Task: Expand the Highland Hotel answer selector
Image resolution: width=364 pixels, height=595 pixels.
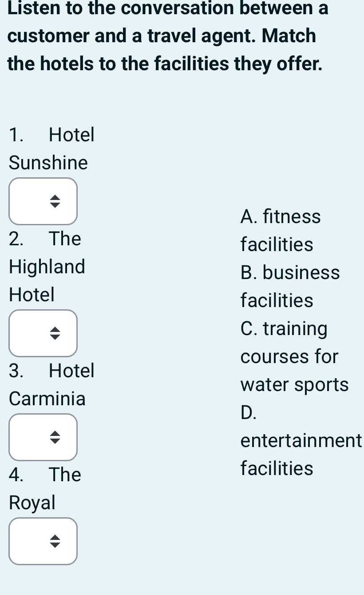Action: (x=43, y=333)
